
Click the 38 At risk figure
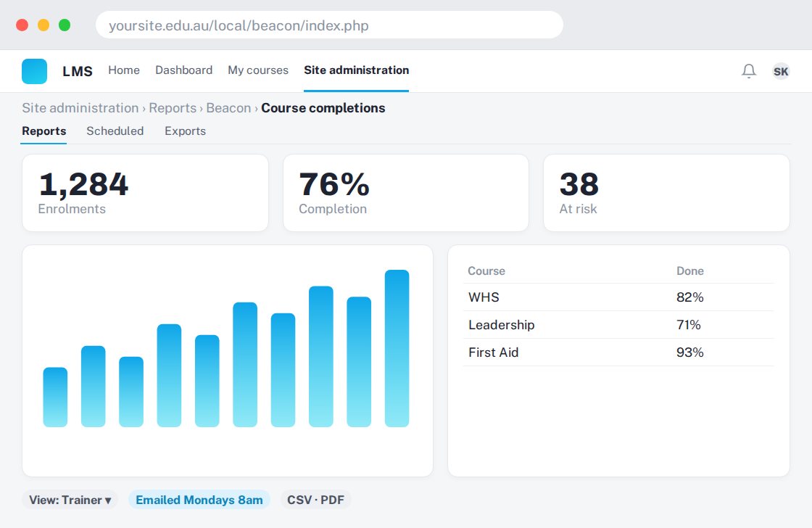[x=579, y=184]
